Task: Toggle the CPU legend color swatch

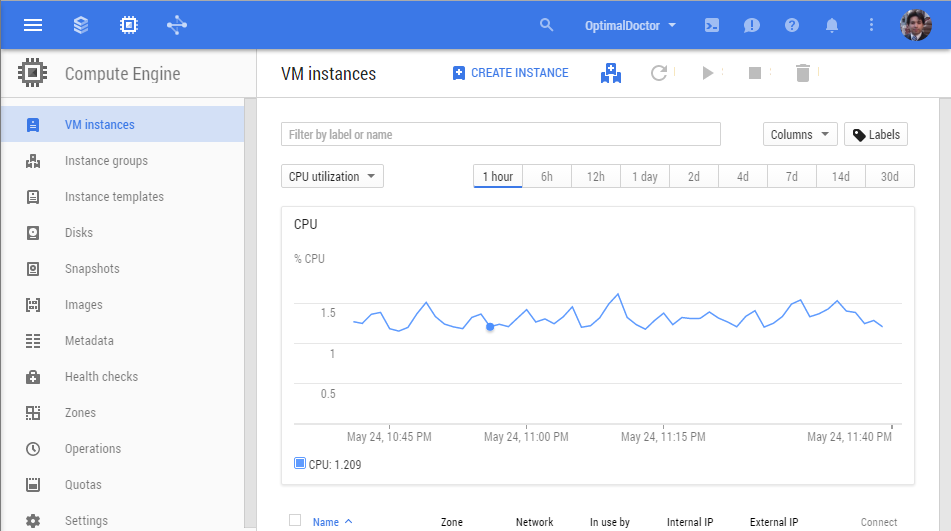Action: click(300, 464)
